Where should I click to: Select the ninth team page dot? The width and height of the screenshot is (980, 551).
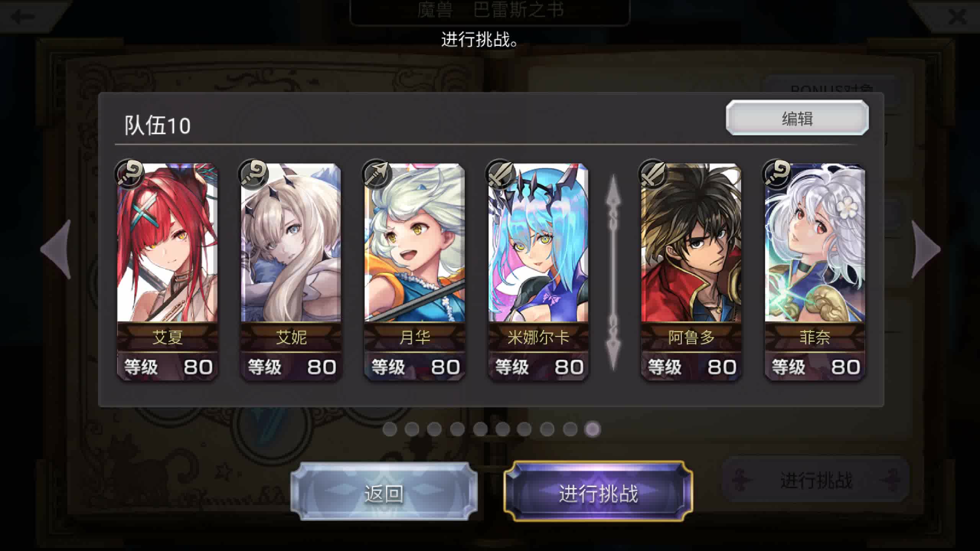pyautogui.click(x=570, y=429)
